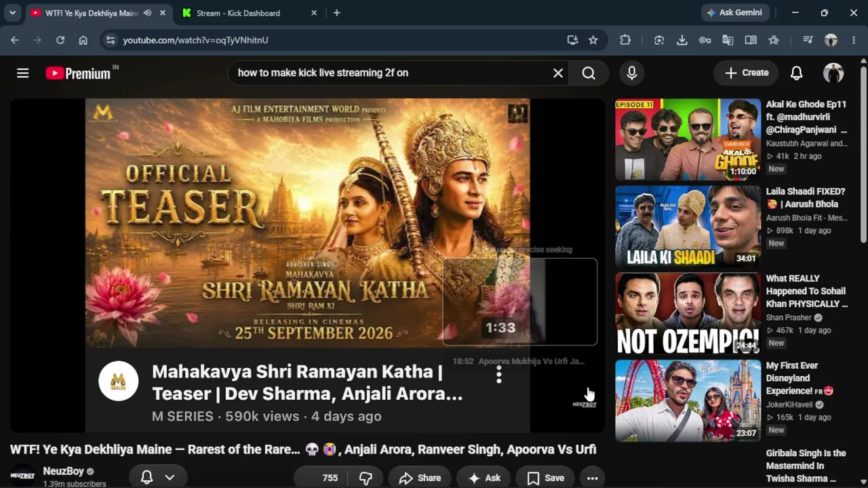Open the NeuzBoy channel name link
868x488 pixels.
[63, 471]
